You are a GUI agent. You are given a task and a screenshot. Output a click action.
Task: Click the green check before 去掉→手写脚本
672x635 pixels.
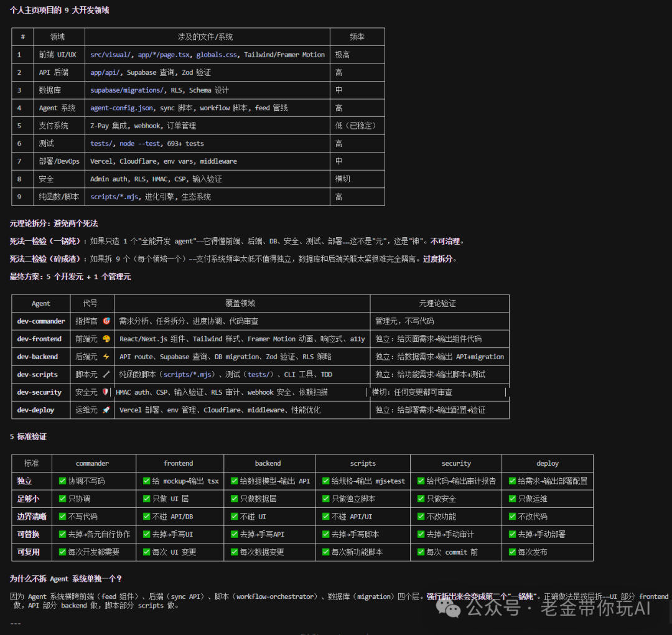point(325,534)
